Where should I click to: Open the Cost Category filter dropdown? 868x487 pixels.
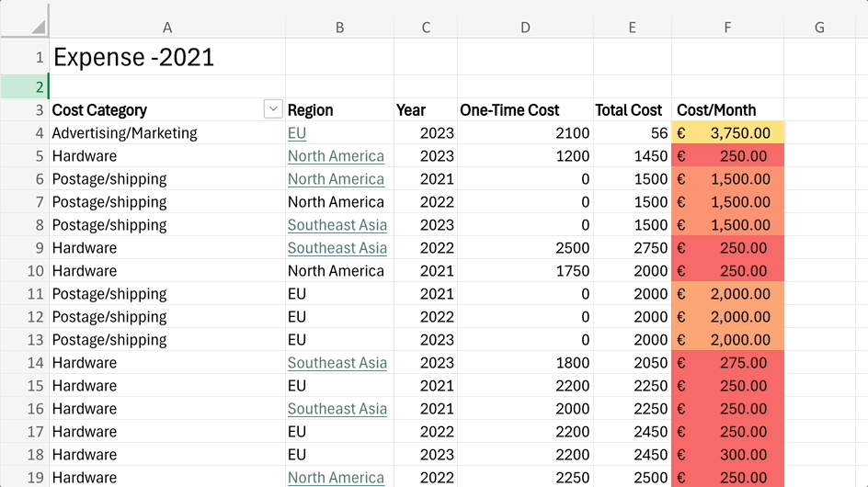click(273, 109)
